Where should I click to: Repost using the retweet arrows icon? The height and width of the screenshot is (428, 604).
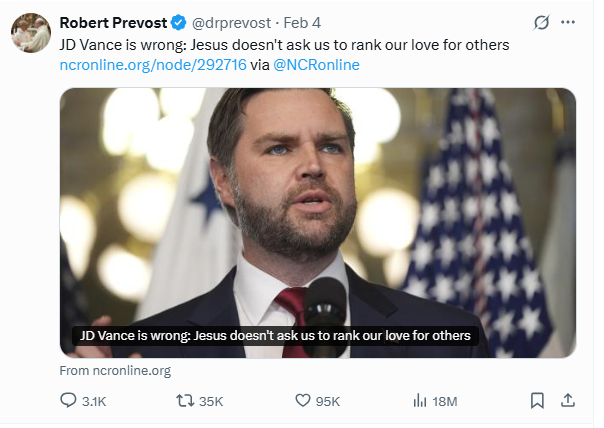pos(185,400)
